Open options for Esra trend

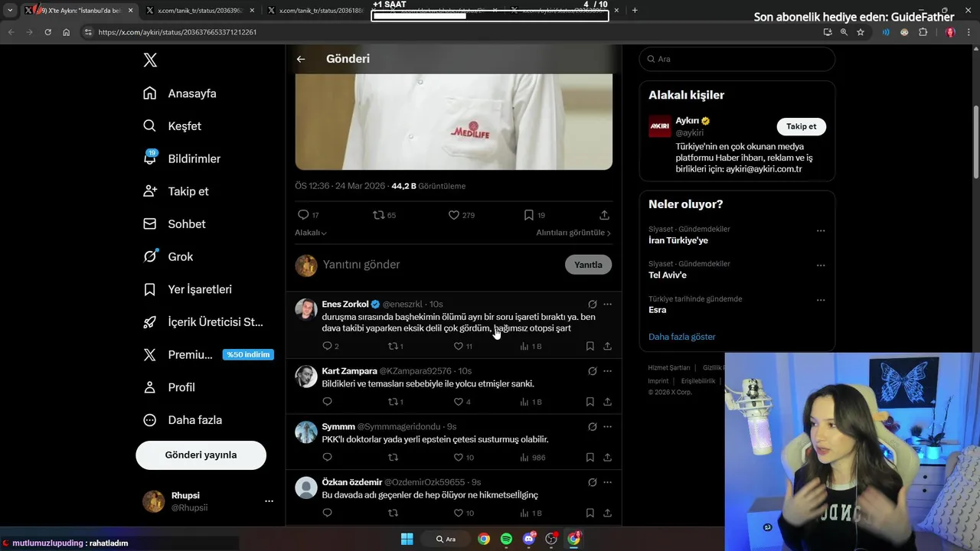point(821,301)
